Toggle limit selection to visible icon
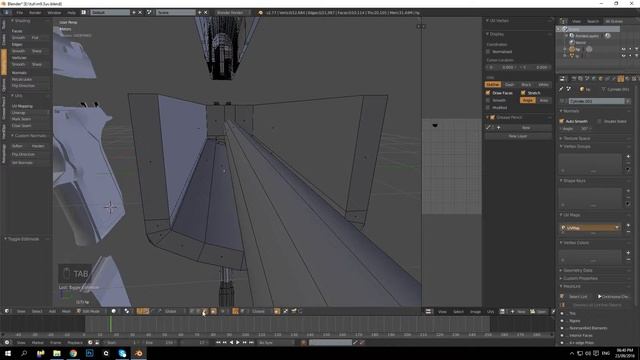 pyautogui.click(x=213, y=311)
